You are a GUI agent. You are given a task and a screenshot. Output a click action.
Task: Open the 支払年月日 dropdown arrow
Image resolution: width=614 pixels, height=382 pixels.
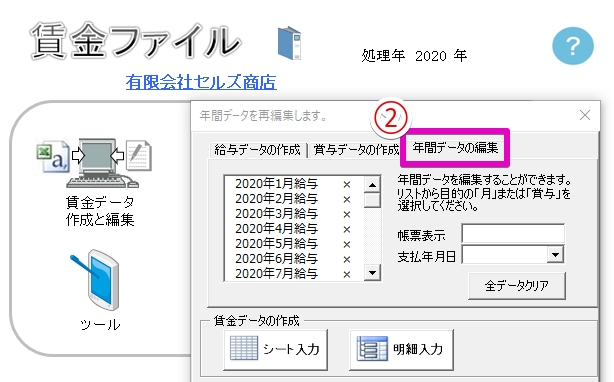555,255
